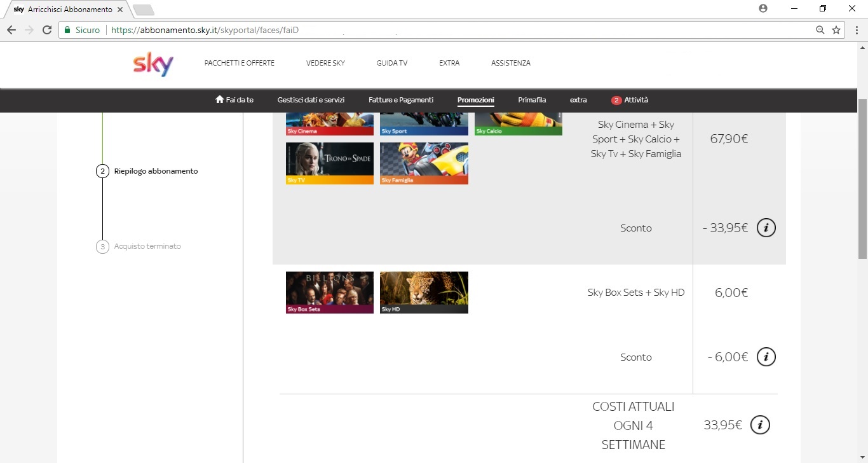868x463 pixels.
Task: Open VEDERE SKY menu
Action: 325,63
